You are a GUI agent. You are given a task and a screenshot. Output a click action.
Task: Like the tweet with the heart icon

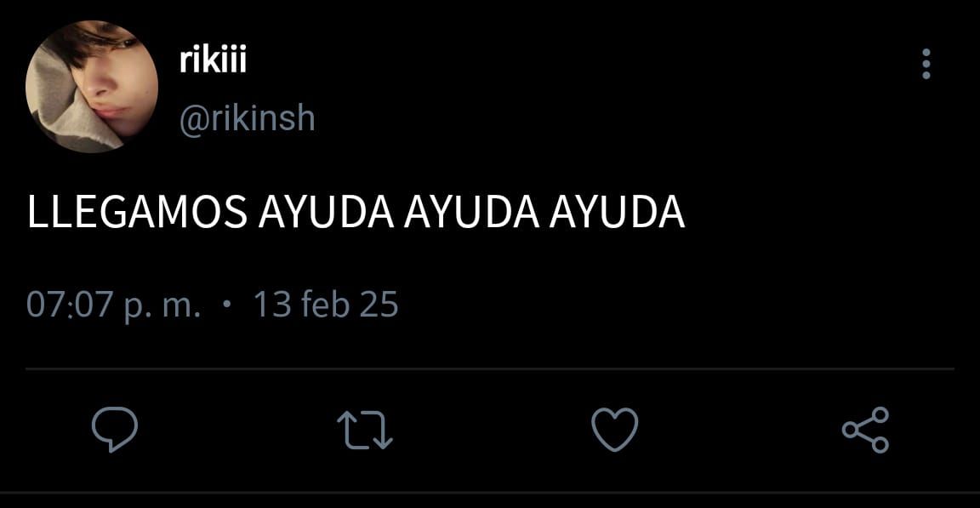click(615, 429)
